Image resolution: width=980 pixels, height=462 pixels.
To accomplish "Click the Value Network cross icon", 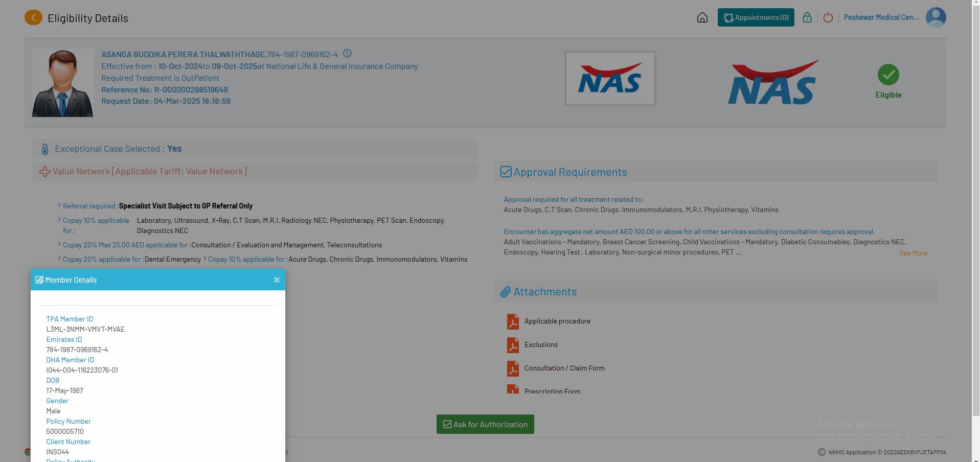I will pos(45,172).
